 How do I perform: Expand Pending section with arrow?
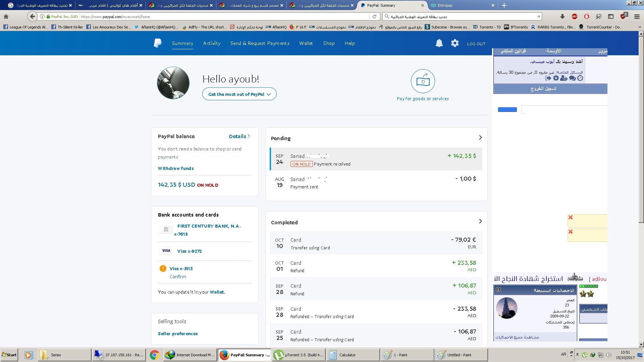(x=480, y=137)
